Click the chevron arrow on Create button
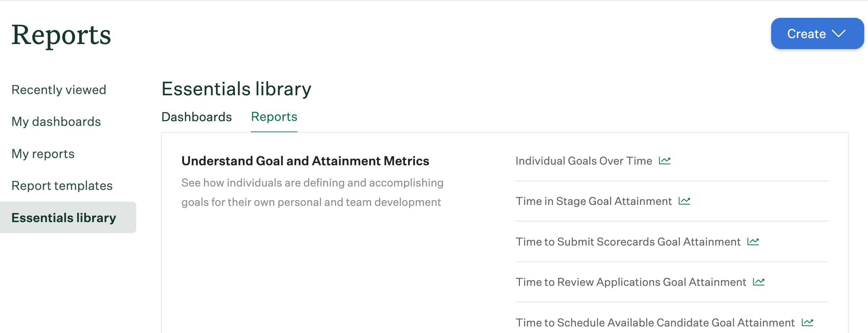 838,33
